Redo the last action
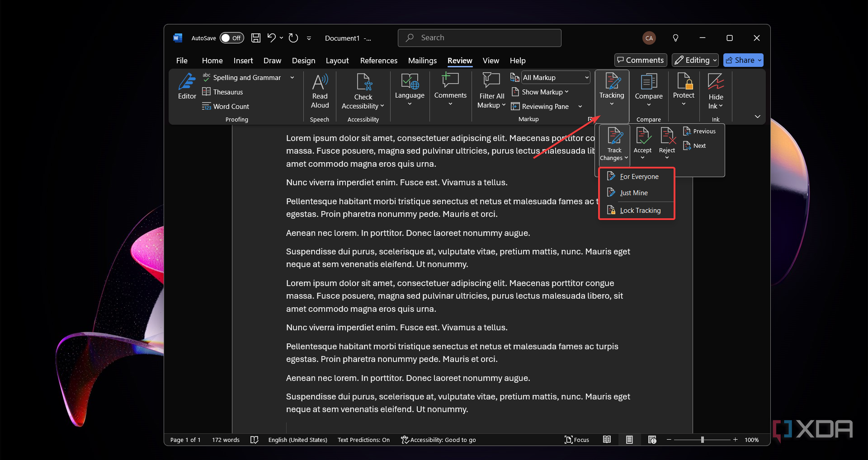 (293, 38)
